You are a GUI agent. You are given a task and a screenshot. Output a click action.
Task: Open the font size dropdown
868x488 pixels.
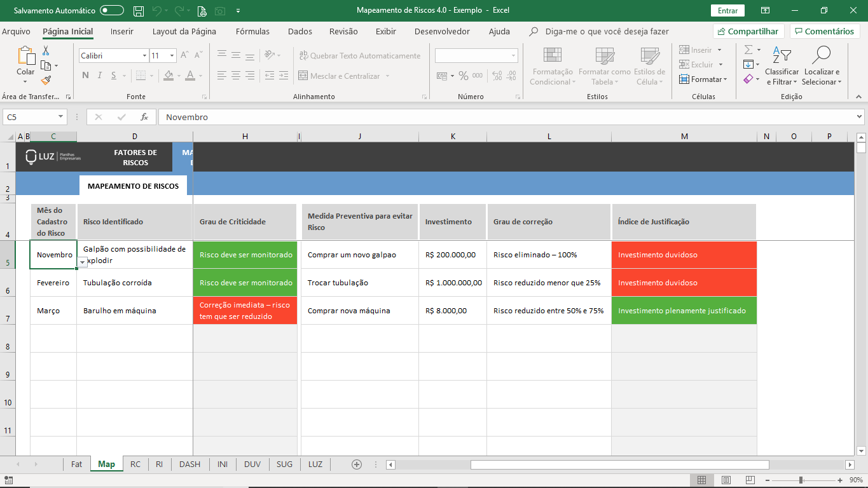click(172, 56)
